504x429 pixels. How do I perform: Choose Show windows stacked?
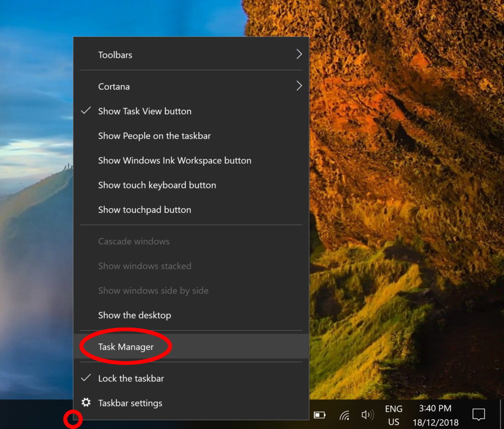click(144, 266)
